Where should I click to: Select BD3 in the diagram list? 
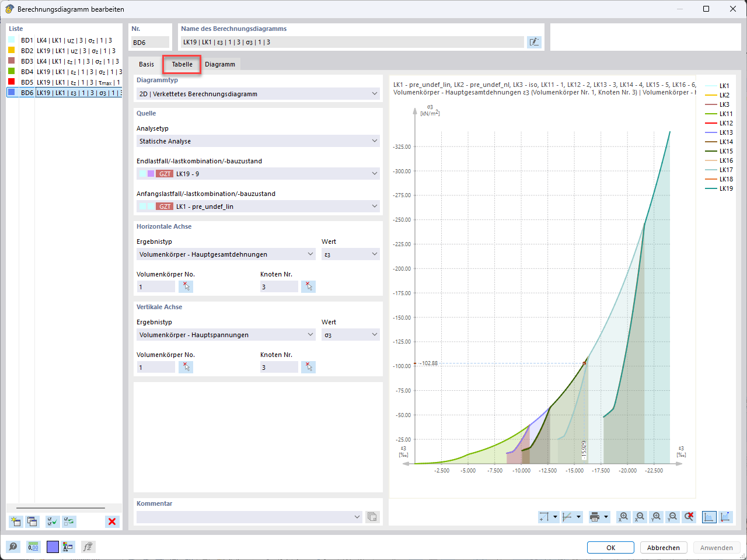click(64, 61)
